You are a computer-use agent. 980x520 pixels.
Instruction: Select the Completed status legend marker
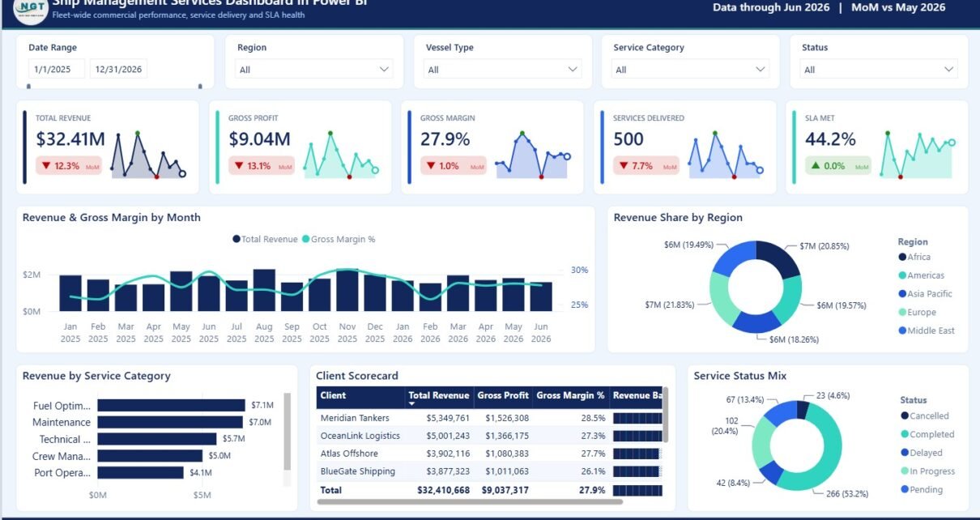[905, 434]
